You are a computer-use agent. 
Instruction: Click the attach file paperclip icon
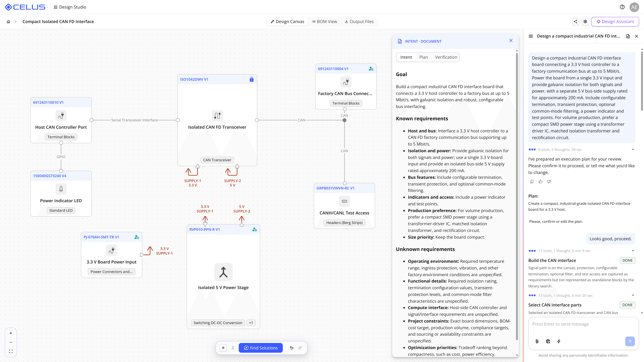click(537, 341)
